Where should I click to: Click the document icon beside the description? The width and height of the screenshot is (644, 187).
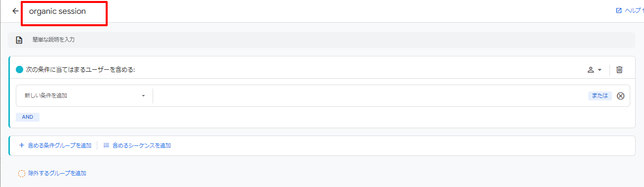coord(19,40)
